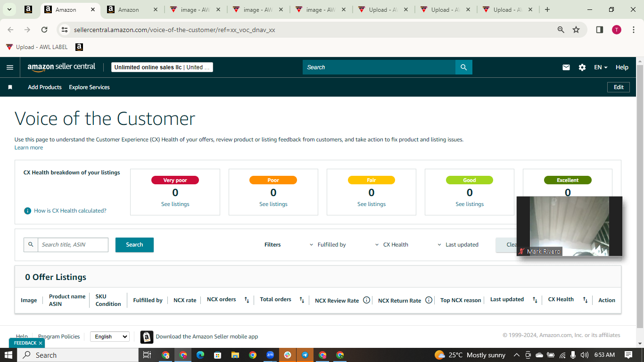Open Upload - AWL LABEL bookmark

click(37, 47)
